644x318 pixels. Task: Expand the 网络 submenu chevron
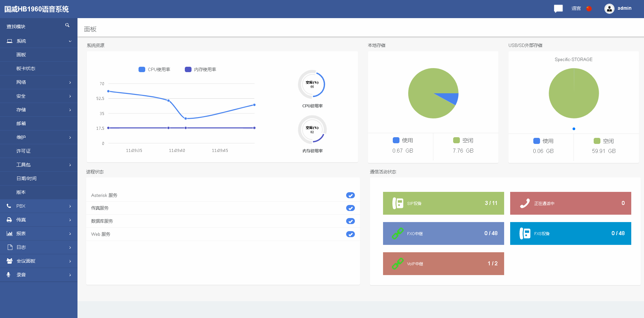70,83
